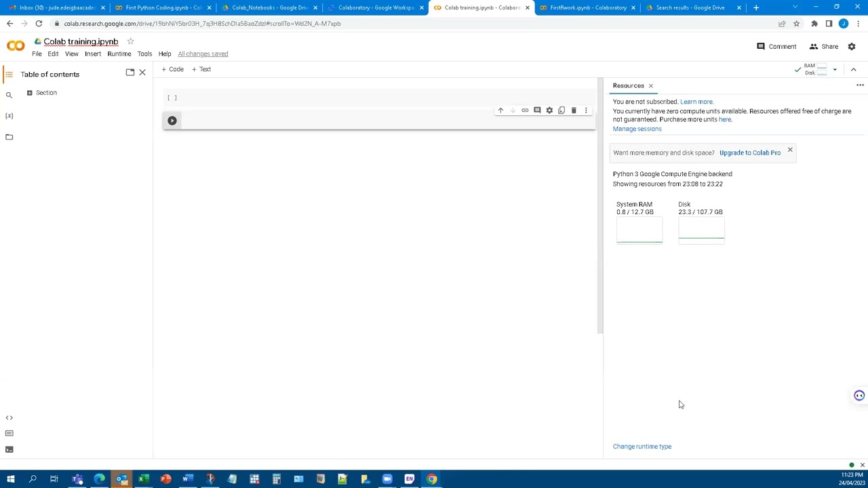Viewport: 868px width, 488px height.
Task: Open the cell's more actions menu
Action: (586, 110)
